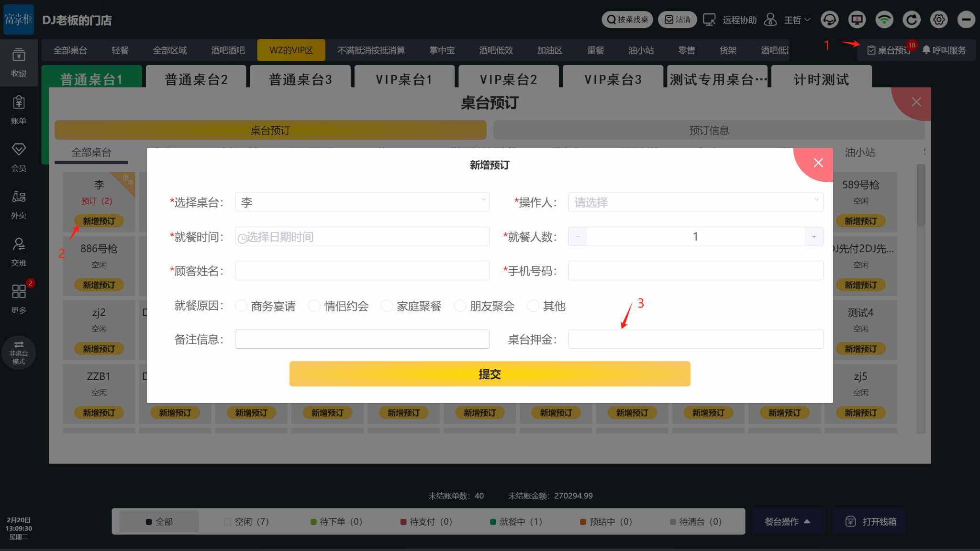Click the 富掌柜 app logo
The width and height of the screenshot is (980, 551).
tap(19, 19)
